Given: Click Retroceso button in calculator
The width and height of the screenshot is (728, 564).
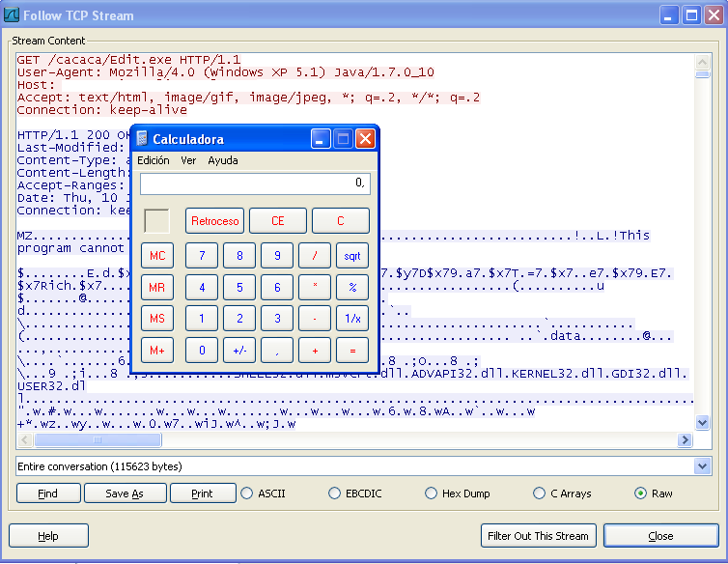Looking at the screenshot, I should [215, 221].
